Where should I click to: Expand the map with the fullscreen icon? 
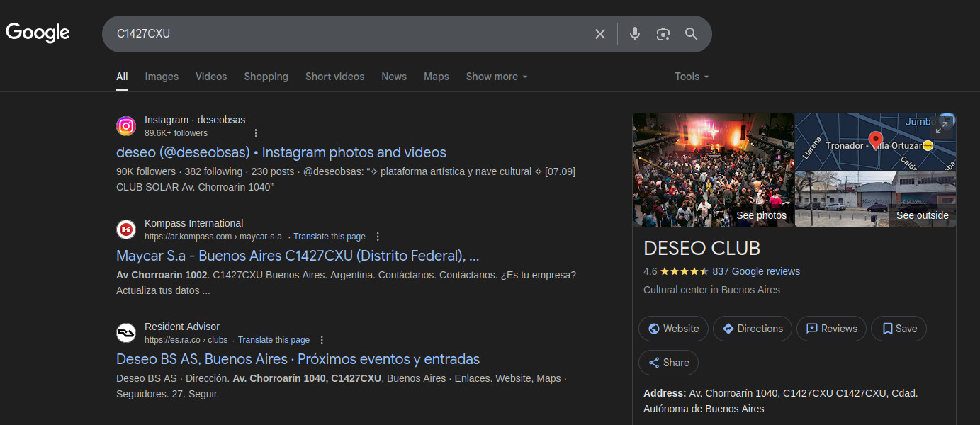(942, 127)
